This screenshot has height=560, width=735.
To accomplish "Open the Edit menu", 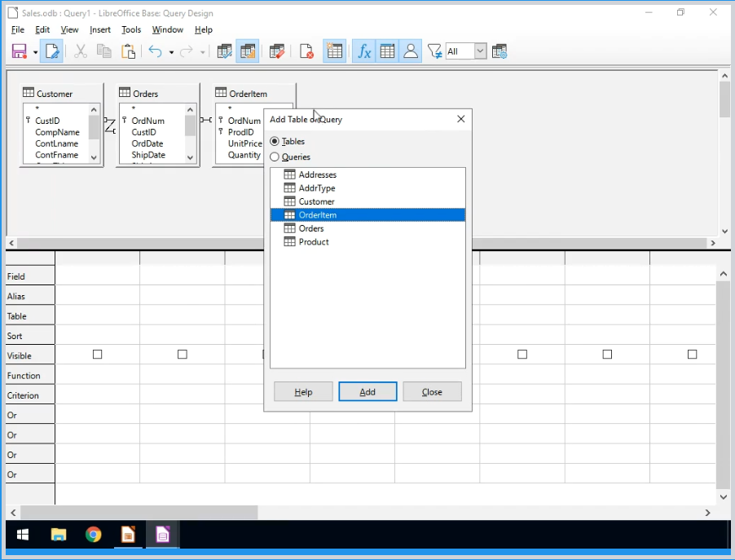I will click(x=42, y=29).
